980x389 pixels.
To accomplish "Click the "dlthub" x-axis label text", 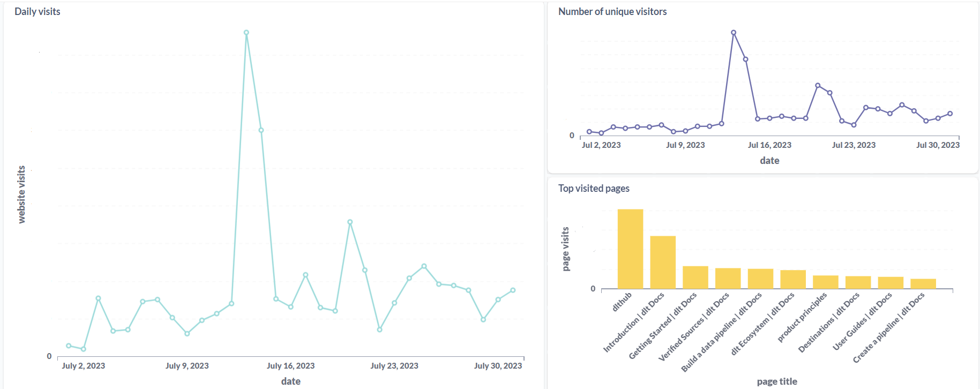I will point(622,302).
